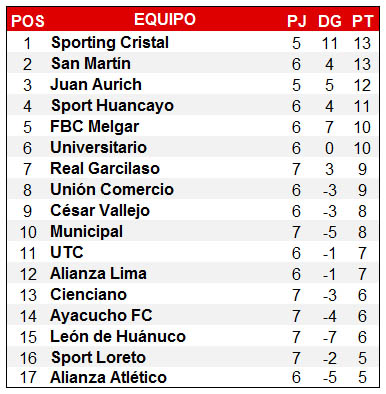This screenshot has height=394, width=386.
Task: Select the Sporting Cristal team name
Action: pyautogui.click(x=110, y=43)
